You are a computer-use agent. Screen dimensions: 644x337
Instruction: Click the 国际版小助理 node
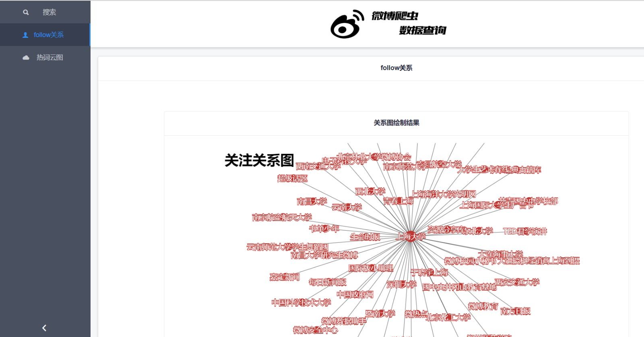371,268
